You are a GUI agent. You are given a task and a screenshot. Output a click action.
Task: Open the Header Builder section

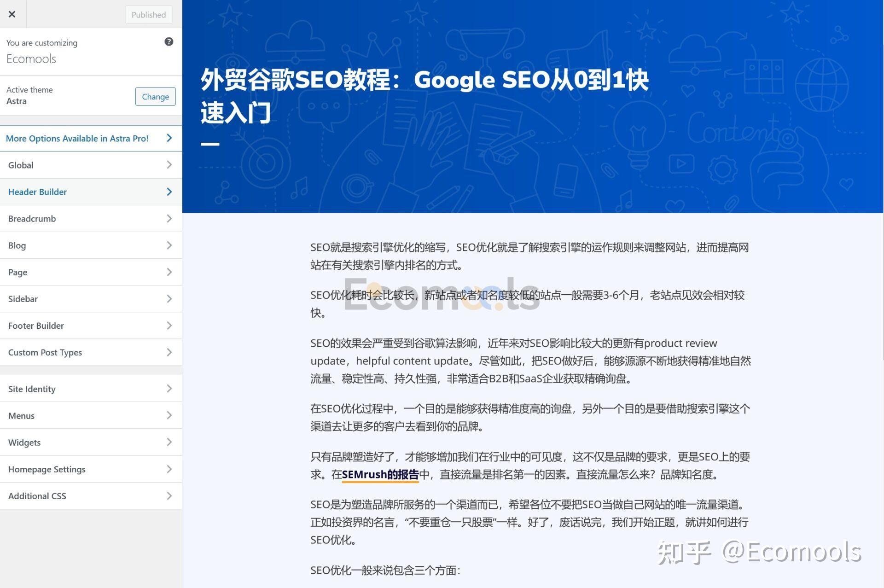click(x=91, y=192)
